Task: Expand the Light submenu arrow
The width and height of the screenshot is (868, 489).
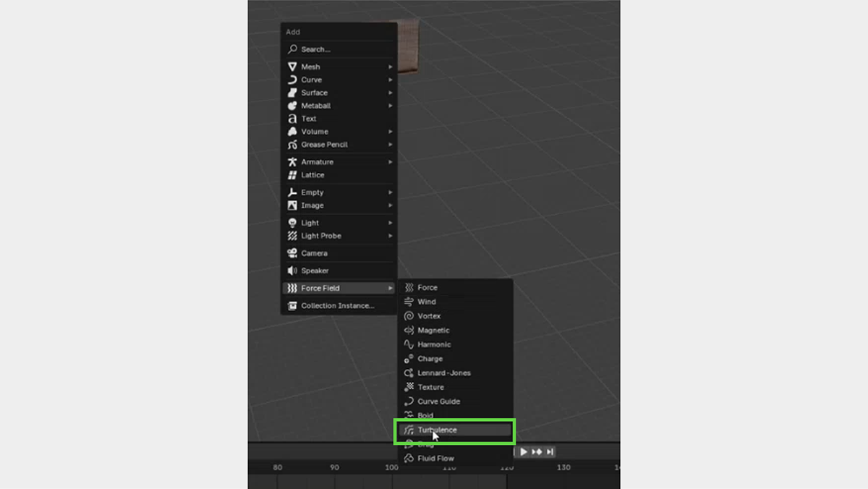Action: tap(391, 223)
